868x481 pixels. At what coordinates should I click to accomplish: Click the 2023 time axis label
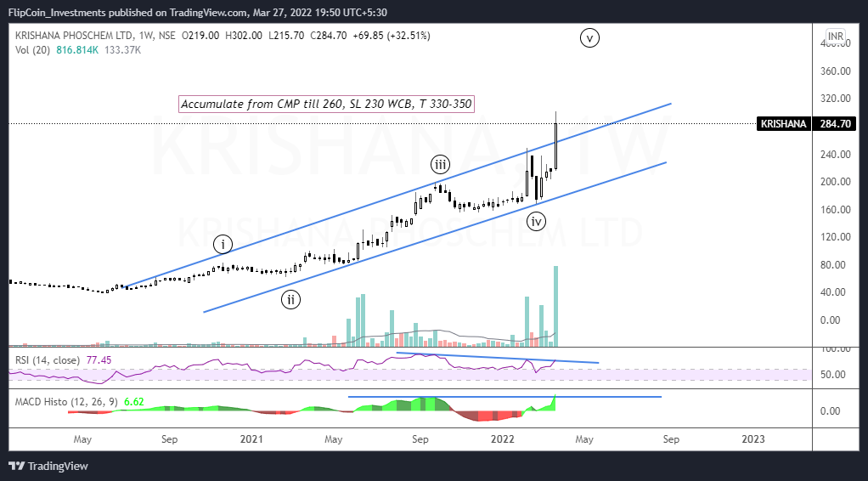click(753, 439)
